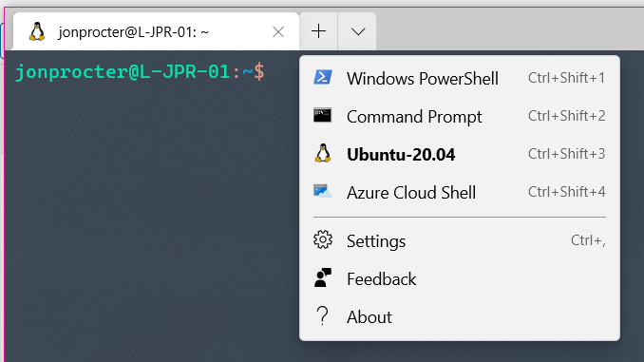Select Feedback menu entry

click(x=460, y=278)
